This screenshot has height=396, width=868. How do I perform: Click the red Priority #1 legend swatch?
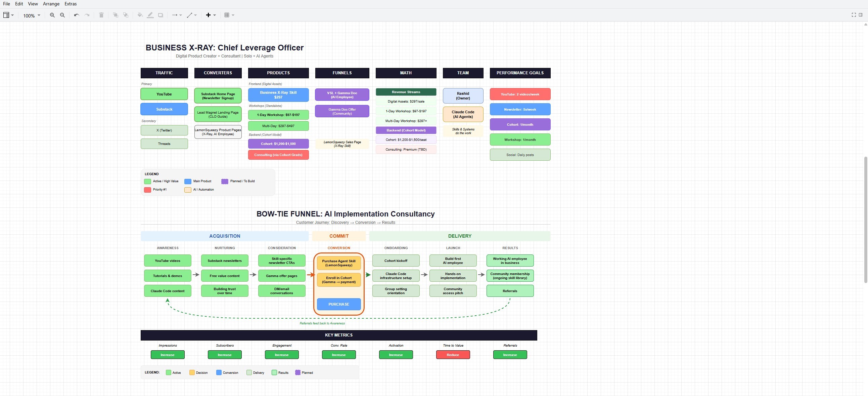147,190
